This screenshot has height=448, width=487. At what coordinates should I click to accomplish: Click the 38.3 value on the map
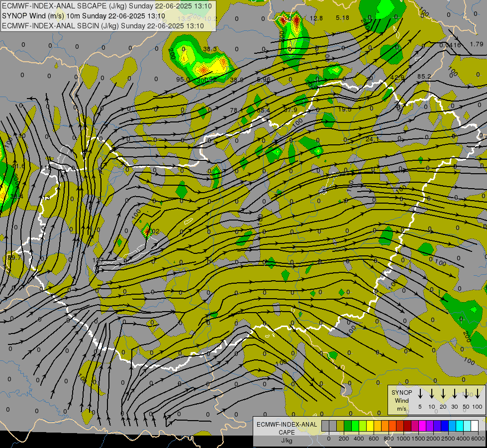coord(210,49)
